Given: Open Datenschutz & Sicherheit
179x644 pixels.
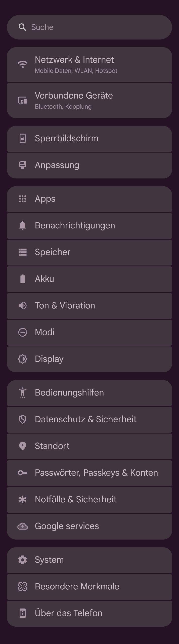Looking at the screenshot, I should [x=89, y=419].
